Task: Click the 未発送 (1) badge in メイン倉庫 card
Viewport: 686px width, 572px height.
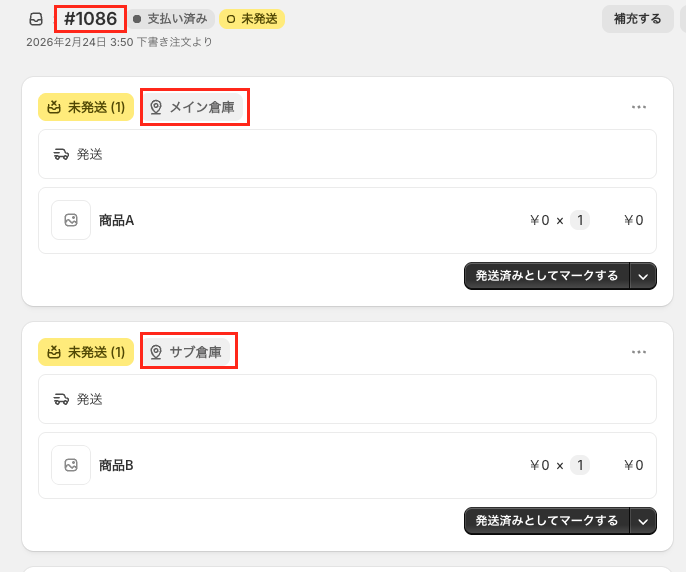Action: (86, 107)
